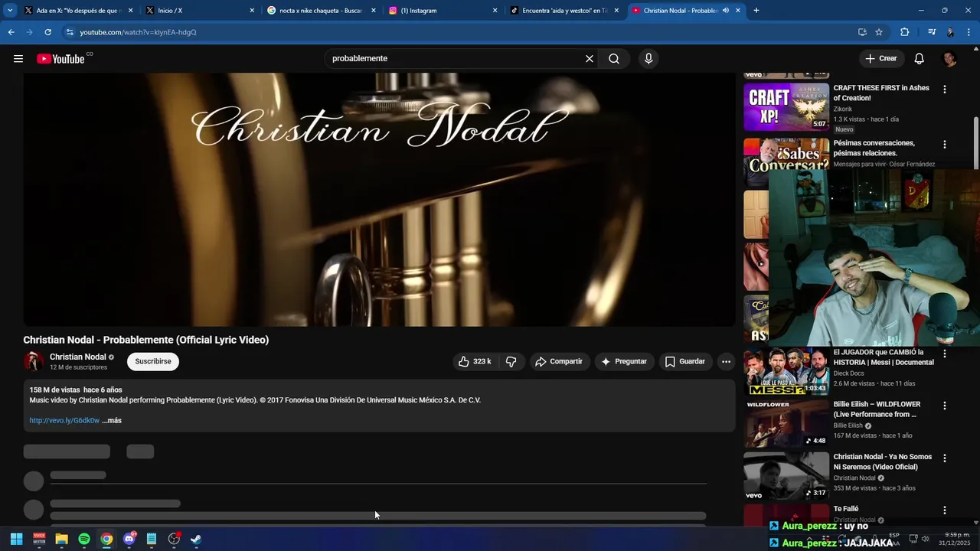Open CRAFT THESE FIRST video thumbnail
Image resolution: width=980 pixels, height=551 pixels.
pos(786,107)
